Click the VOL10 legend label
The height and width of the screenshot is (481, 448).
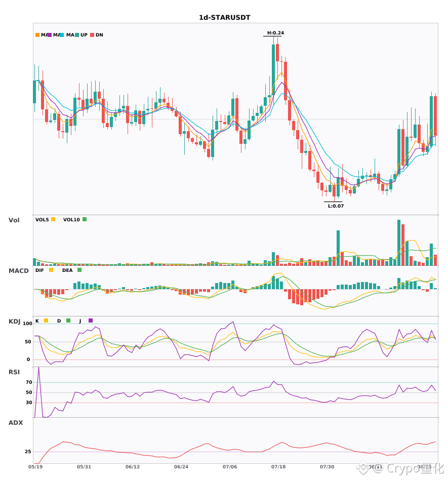tap(71, 220)
